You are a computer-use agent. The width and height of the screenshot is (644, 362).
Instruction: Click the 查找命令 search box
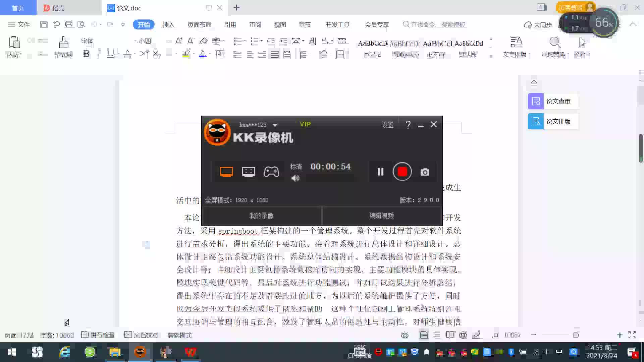click(435, 24)
